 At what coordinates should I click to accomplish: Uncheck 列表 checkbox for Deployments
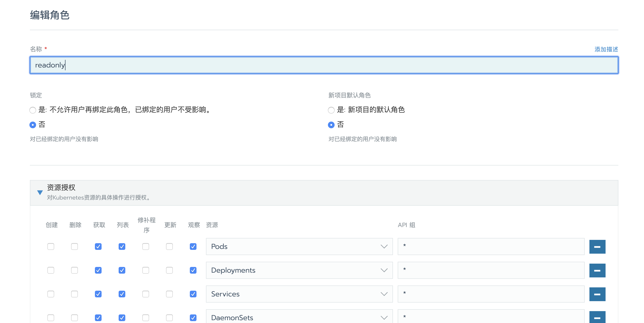[x=122, y=270]
